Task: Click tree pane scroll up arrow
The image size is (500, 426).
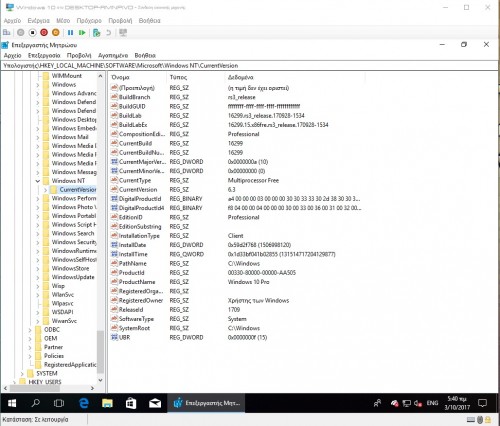Action: [100, 76]
